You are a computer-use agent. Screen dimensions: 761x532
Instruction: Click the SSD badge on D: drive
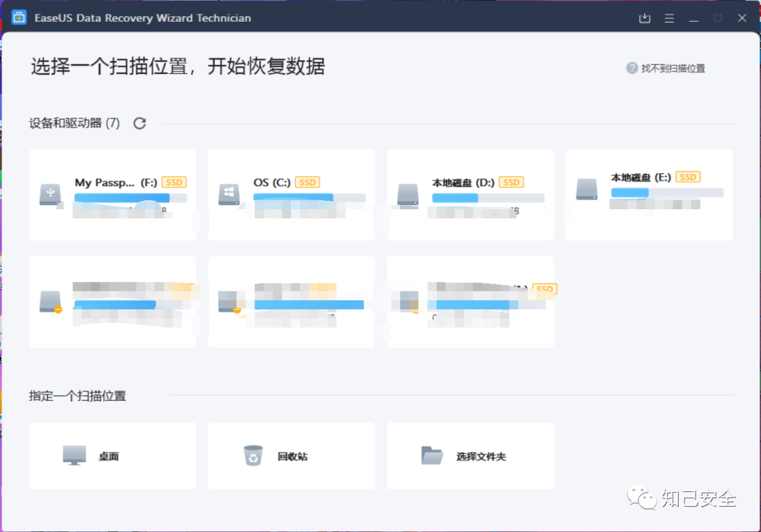pyautogui.click(x=511, y=183)
